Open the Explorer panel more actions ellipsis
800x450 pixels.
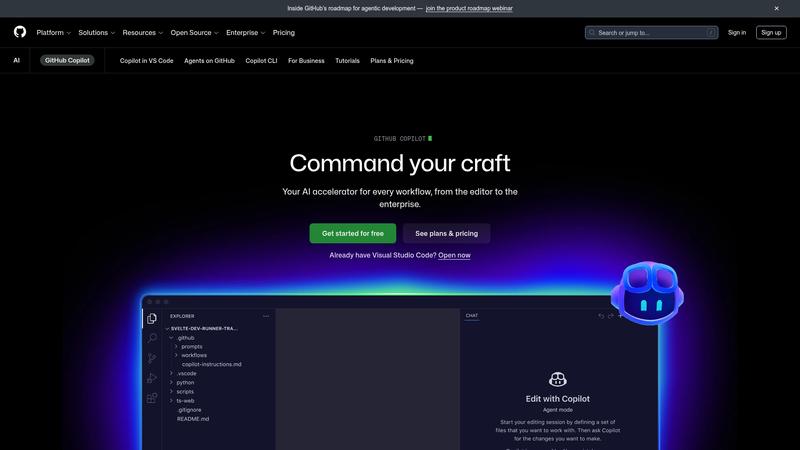266,316
